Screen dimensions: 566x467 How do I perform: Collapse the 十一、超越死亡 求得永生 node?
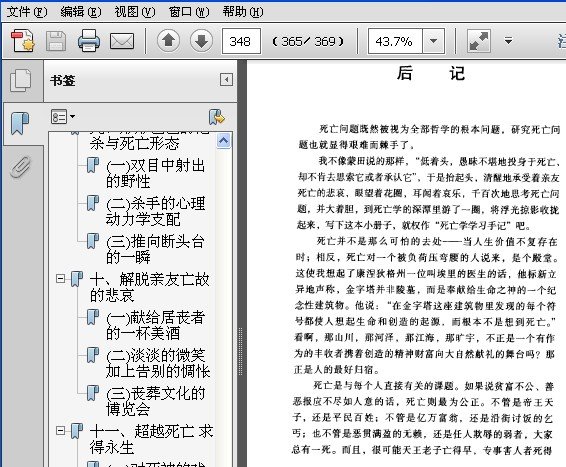(61, 430)
